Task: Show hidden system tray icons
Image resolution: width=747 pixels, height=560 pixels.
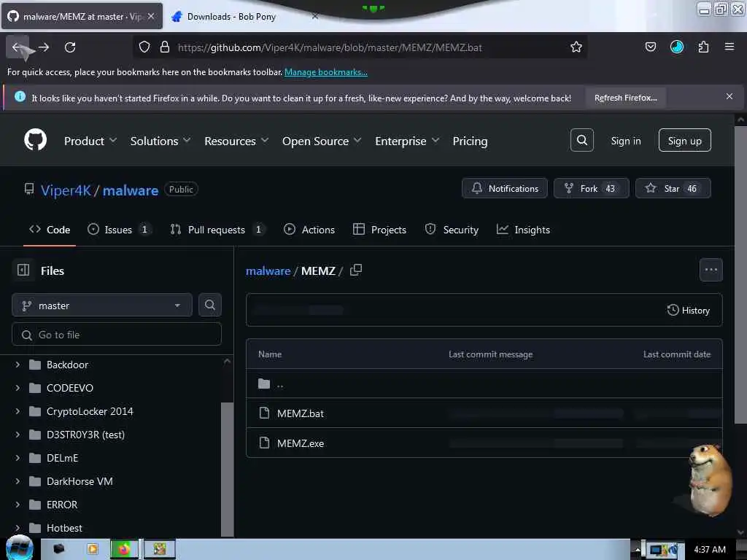Action: [638, 549]
